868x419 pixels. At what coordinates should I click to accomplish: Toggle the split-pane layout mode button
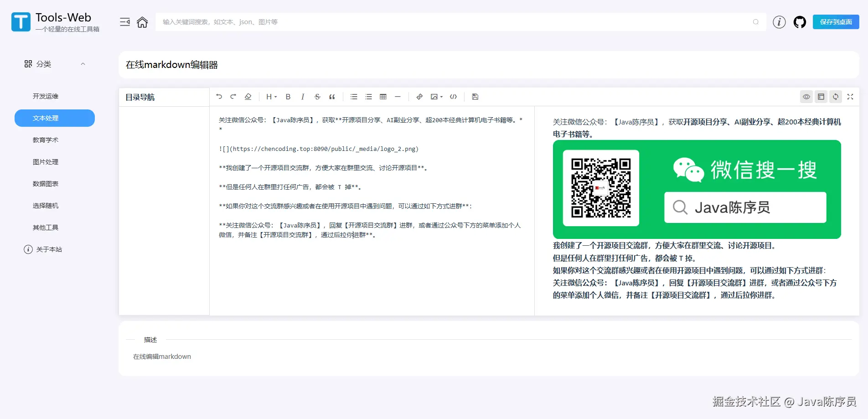coord(821,97)
